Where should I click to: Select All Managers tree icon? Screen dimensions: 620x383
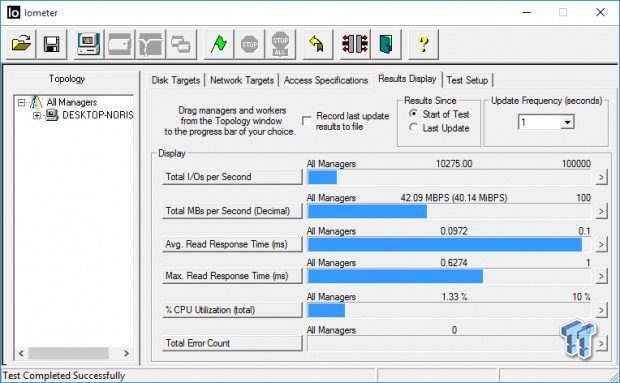[36, 102]
